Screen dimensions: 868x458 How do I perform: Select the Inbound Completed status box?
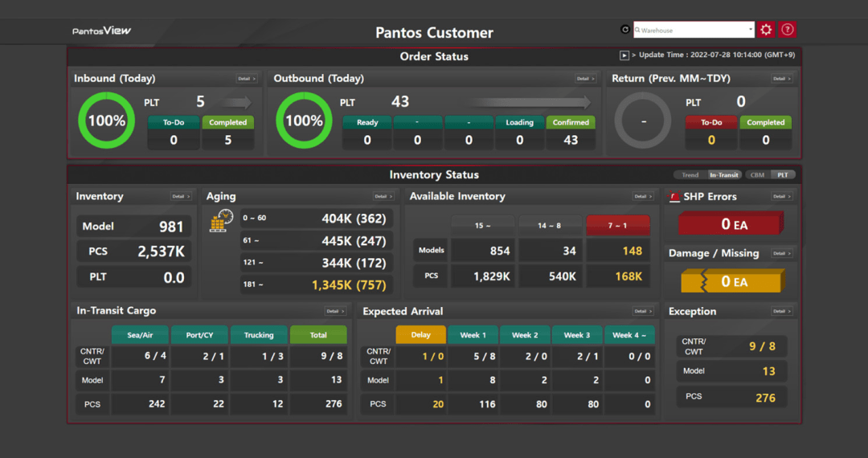click(227, 133)
